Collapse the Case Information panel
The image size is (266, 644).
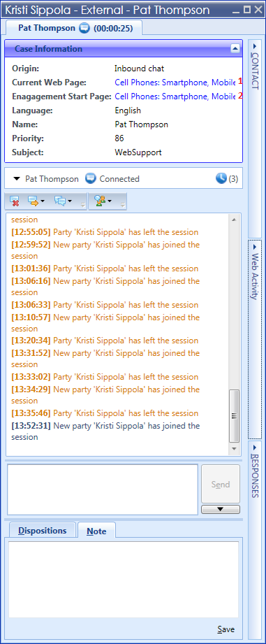coord(235,48)
